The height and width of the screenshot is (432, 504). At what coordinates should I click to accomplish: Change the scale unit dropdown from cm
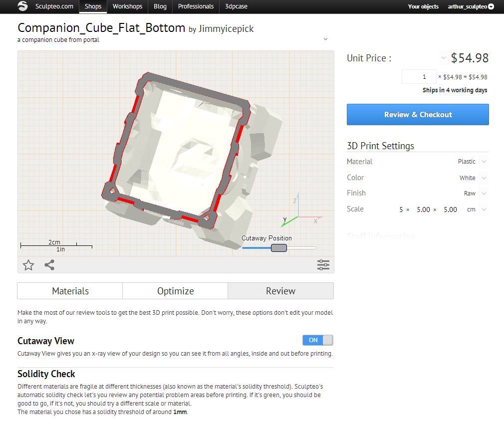(484, 210)
